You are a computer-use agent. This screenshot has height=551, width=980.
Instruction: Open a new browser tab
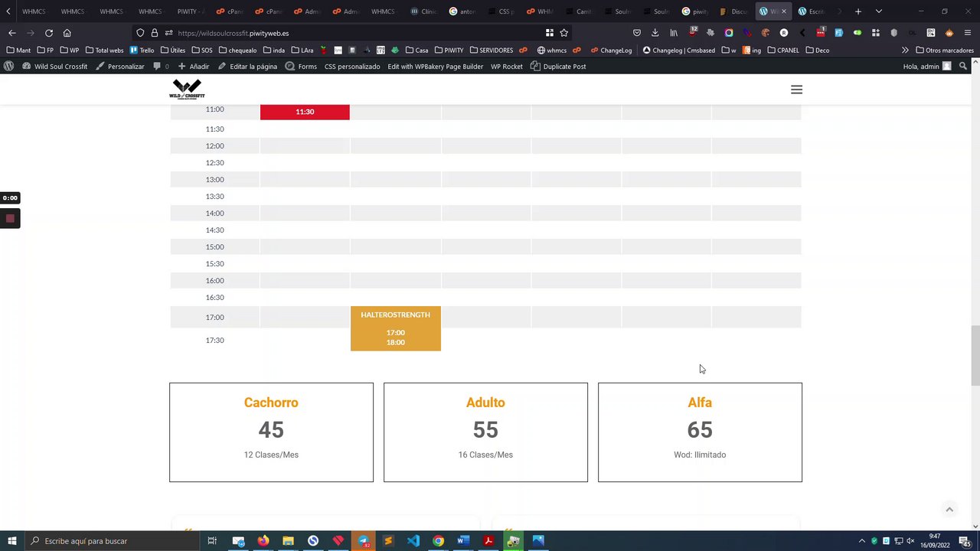(x=858, y=11)
